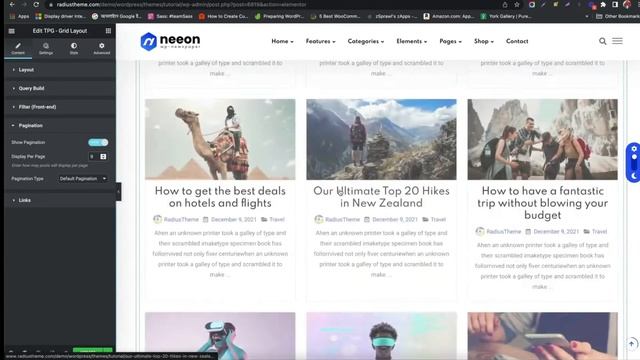The height and width of the screenshot is (360, 640).
Task: Open Other Bookmarks folder
Action: pos(618,16)
